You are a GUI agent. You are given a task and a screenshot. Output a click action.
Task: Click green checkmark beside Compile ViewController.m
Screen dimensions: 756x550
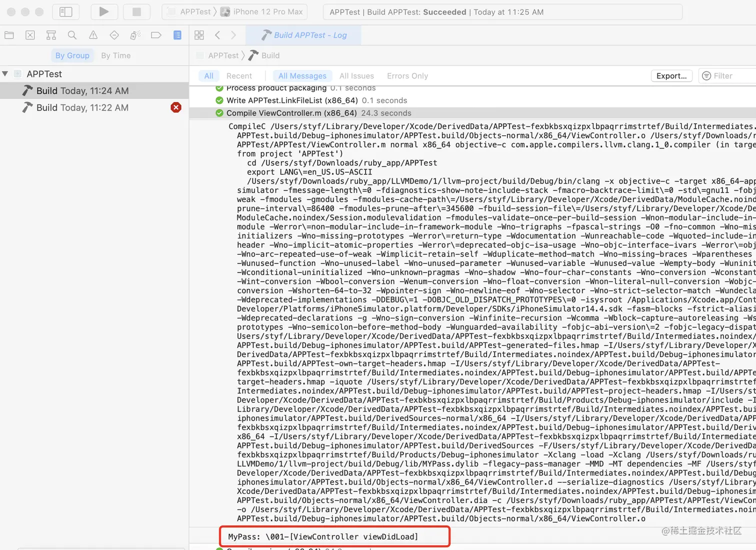pos(219,113)
